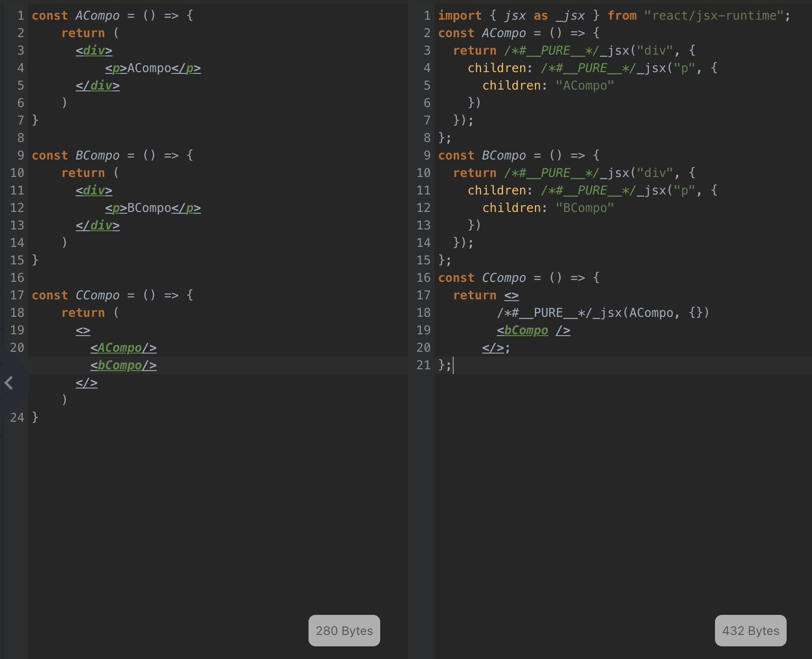
Task: Click the closing fragment '</>' in left editor
Action: pyautogui.click(x=87, y=383)
